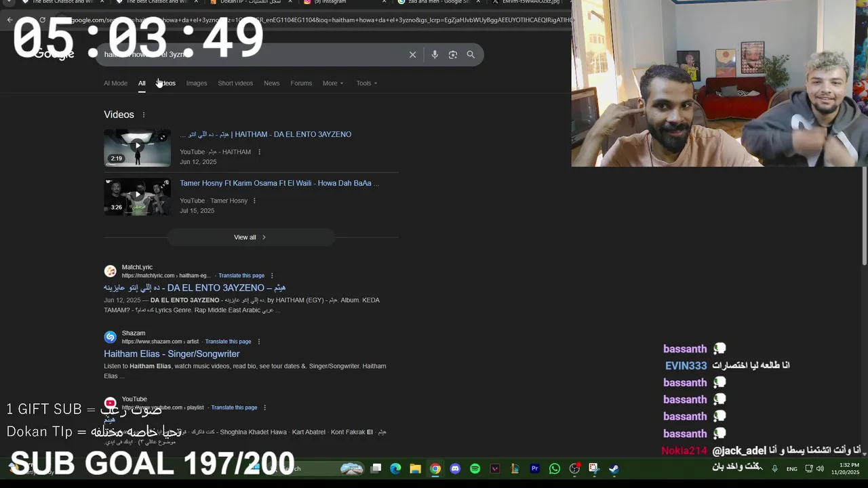Viewport: 868px width, 488px height.
Task: Switch to Forums results
Action: [301, 83]
